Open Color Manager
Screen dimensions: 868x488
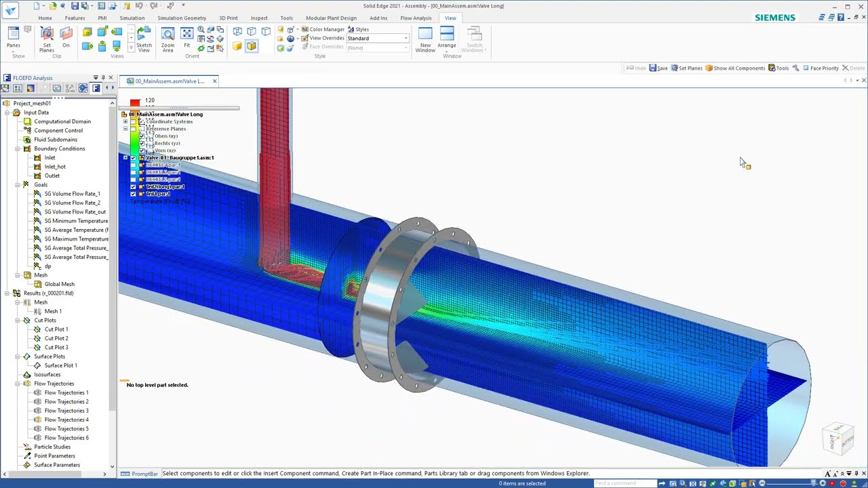click(x=323, y=30)
